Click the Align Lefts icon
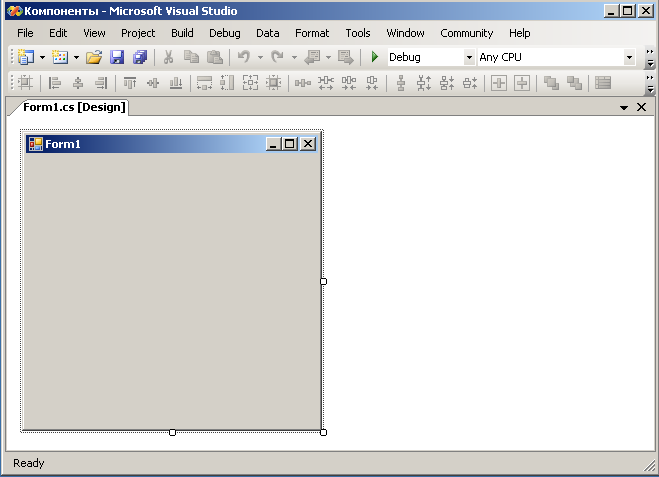 point(55,83)
